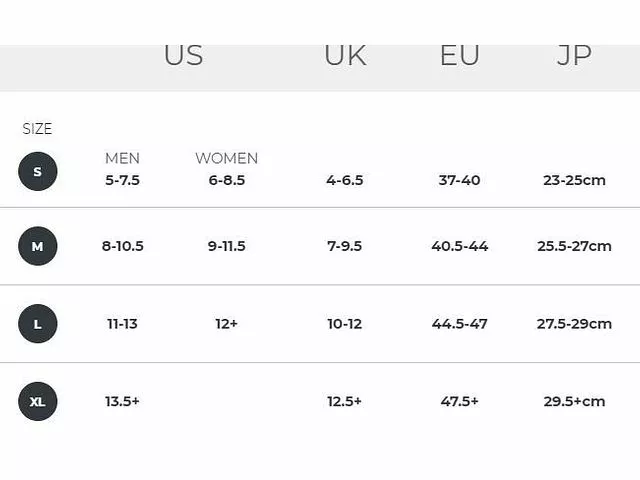Select the EU column header
This screenshot has width=640, height=480.
tap(460, 56)
